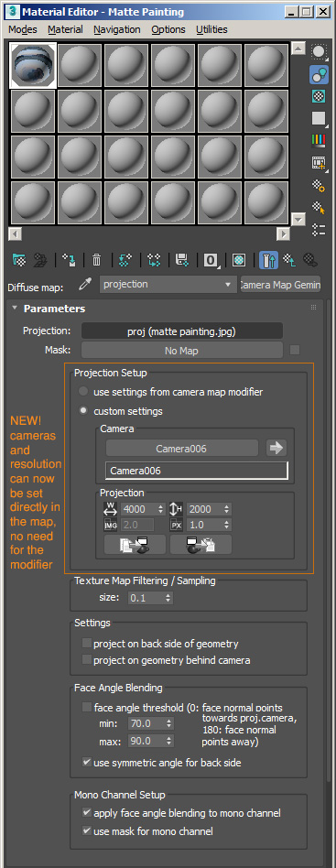Adjust the H 2000 spinner arrows
This screenshot has height=868, width=336.
point(226,509)
